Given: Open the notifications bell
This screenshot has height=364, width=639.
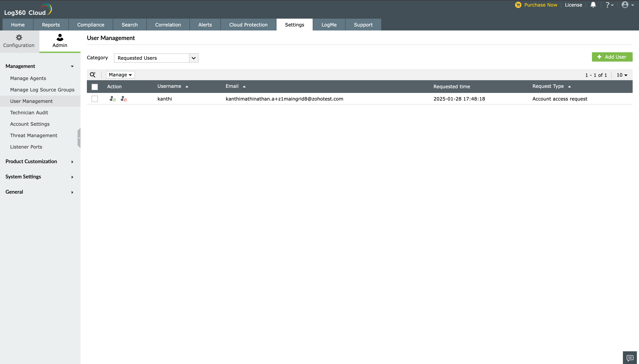Looking at the screenshot, I should coord(593,5).
